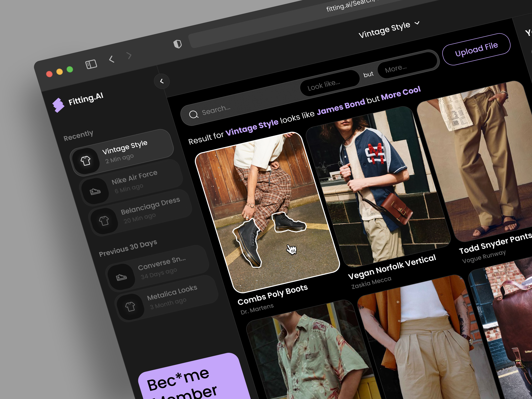Collapse the sidebar using the circular chevron
Image resolution: width=532 pixels, height=399 pixels.
tap(162, 81)
